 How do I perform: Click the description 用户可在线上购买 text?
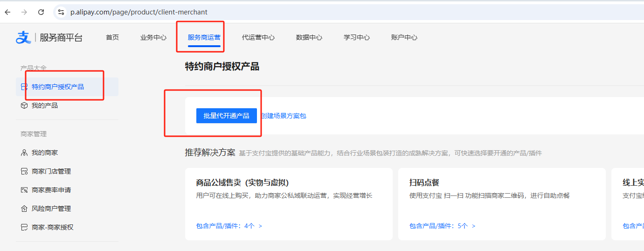tap(284, 195)
